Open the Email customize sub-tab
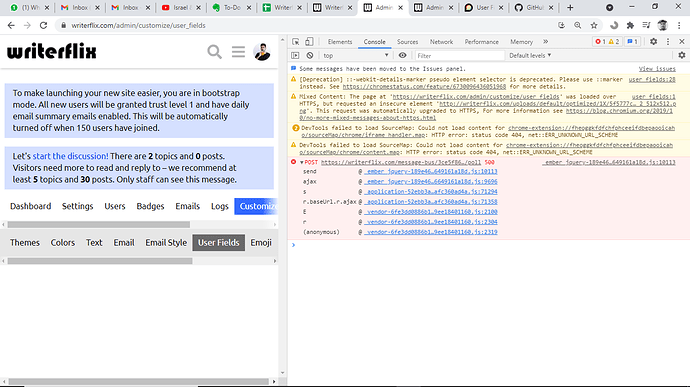This screenshot has height=387, width=690. click(124, 243)
